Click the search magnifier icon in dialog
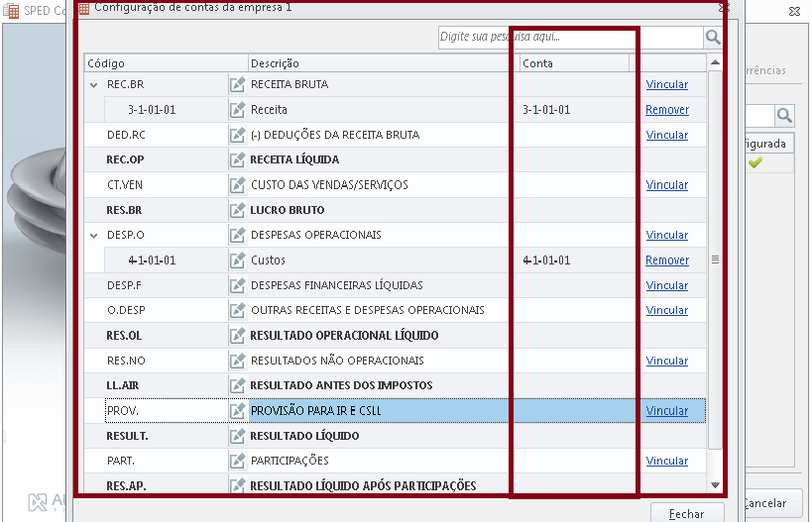812x522 pixels. click(x=713, y=38)
